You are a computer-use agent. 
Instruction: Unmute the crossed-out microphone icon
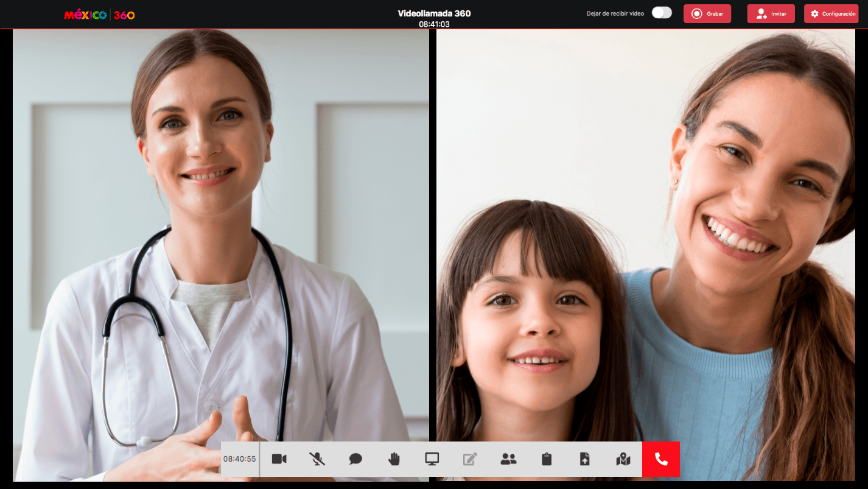click(x=317, y=459)
